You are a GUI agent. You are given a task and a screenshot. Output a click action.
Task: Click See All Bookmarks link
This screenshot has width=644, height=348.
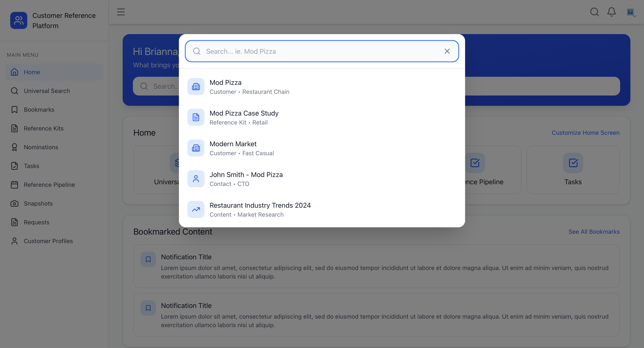pos(594,232)
